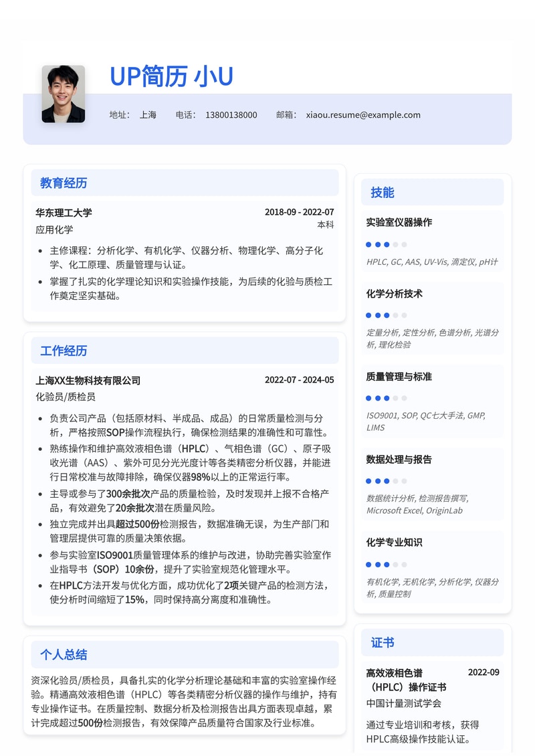Select the 工作经历 section header
Viewport: 535px width, 756px height.
pos(63,351)
